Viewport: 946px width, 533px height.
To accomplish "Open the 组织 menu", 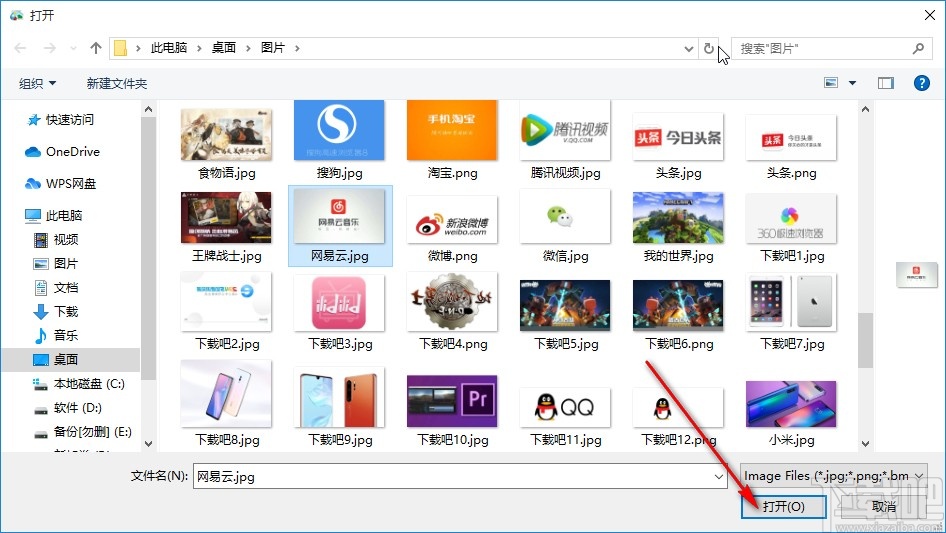I will (x=37, y=83).
